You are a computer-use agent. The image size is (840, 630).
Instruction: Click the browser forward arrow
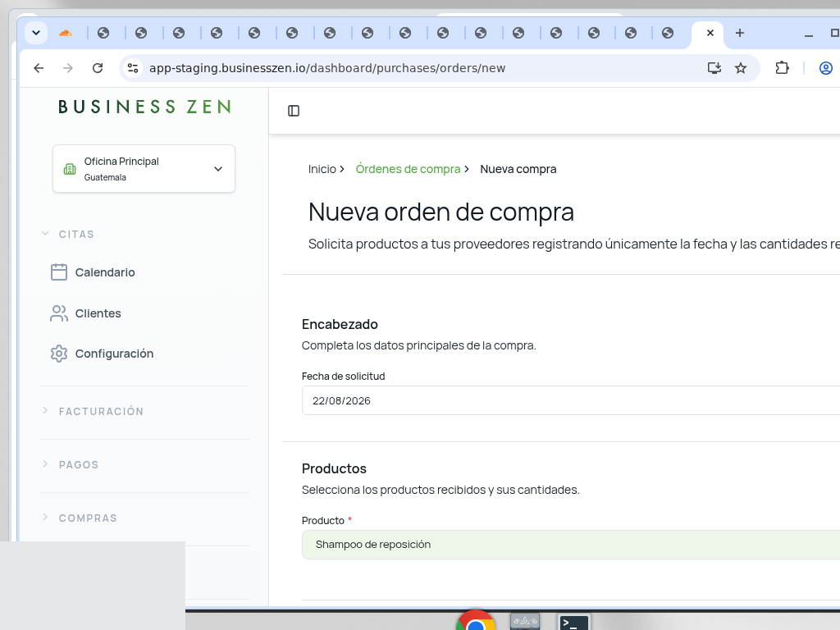tap(67, 68)
